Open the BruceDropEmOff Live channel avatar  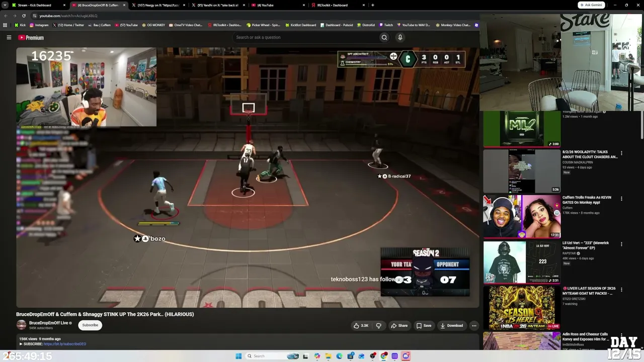coord(21,325)
